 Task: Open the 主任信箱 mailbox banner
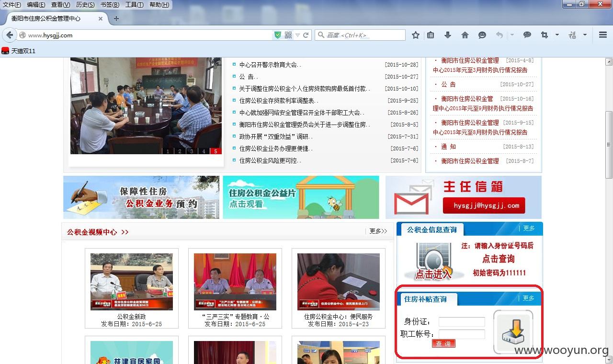[x=464, y=197]
